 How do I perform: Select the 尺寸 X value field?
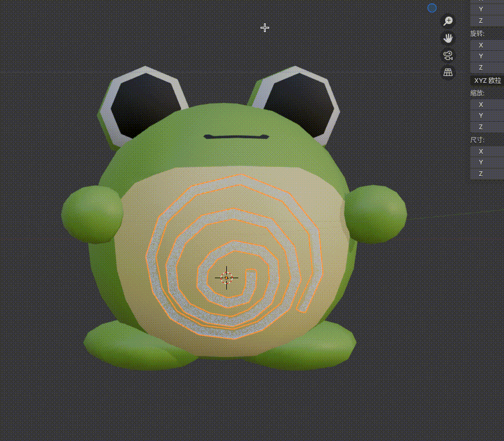tap(487, 151)
